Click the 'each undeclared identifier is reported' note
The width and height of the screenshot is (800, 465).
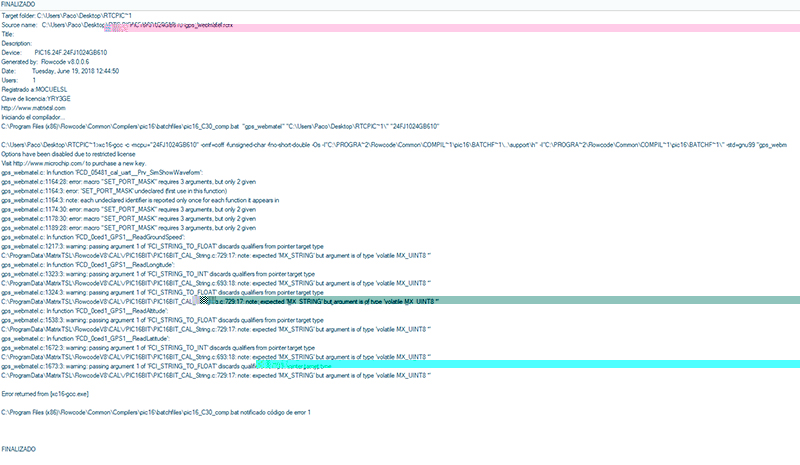tap(140, 200)
